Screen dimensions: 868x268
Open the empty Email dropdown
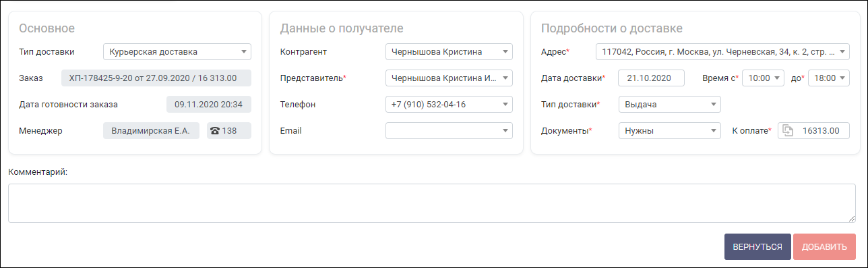(x=449, y=131)
